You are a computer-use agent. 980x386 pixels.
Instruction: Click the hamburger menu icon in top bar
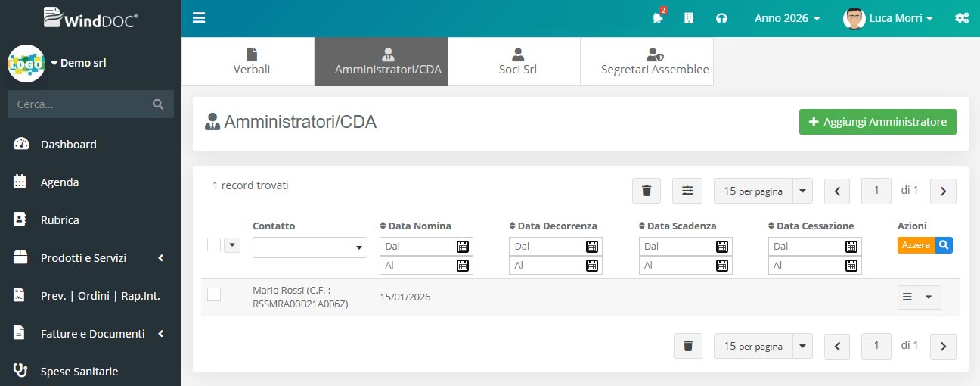pos(199,18)
